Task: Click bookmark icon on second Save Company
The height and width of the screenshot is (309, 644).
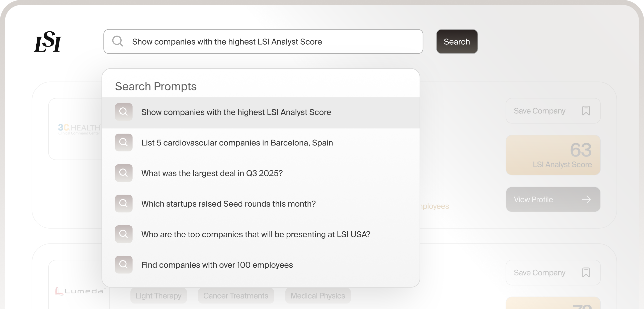Action: [x=586, y=272]
